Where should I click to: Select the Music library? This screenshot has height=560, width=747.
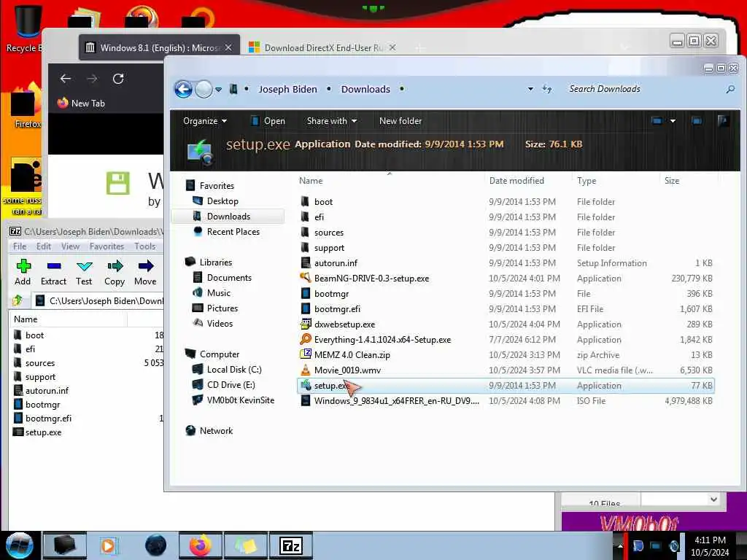[x=218, y=292]
